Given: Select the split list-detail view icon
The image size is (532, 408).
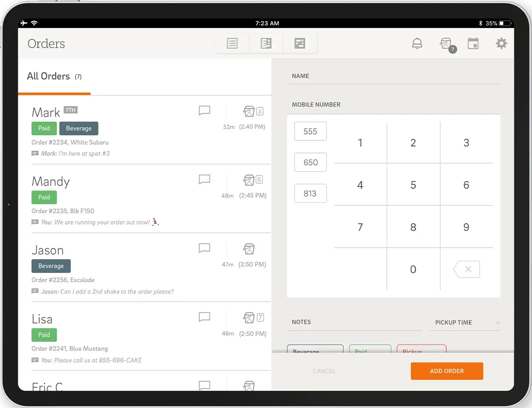Looking at the screenshot, I should pyautogui.click(x=266, y=43).
